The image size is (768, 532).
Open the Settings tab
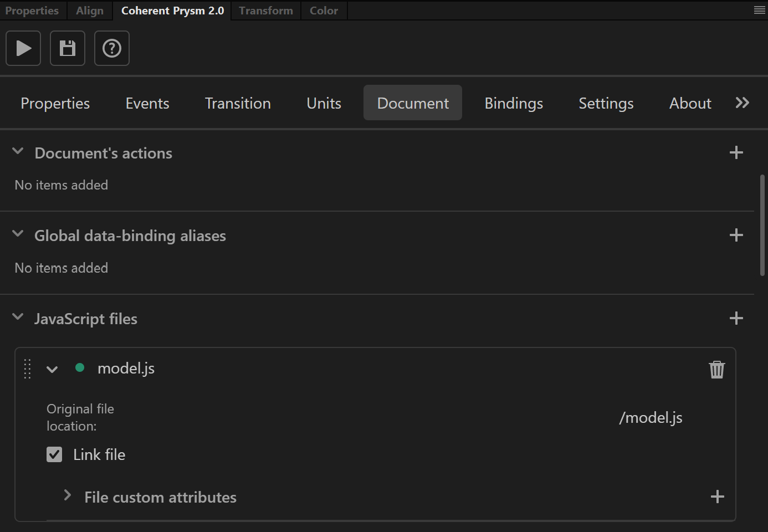pos(606,103)
